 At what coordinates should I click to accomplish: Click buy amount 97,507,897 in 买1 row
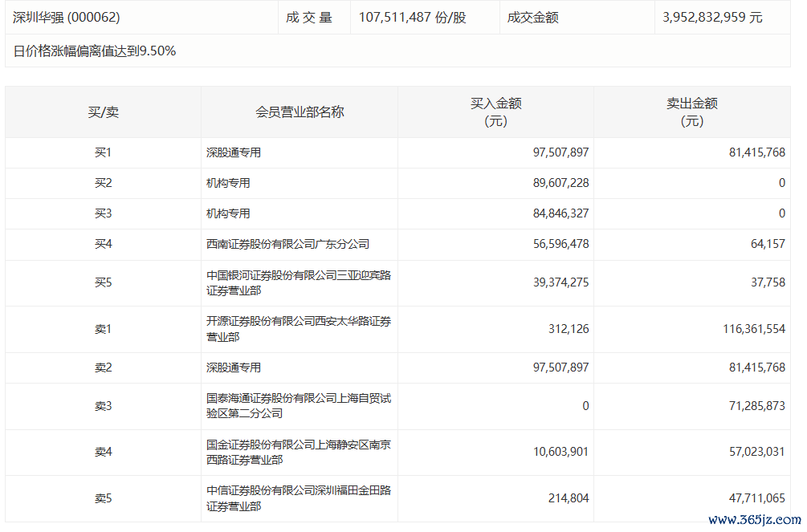[x=561, y=152]
